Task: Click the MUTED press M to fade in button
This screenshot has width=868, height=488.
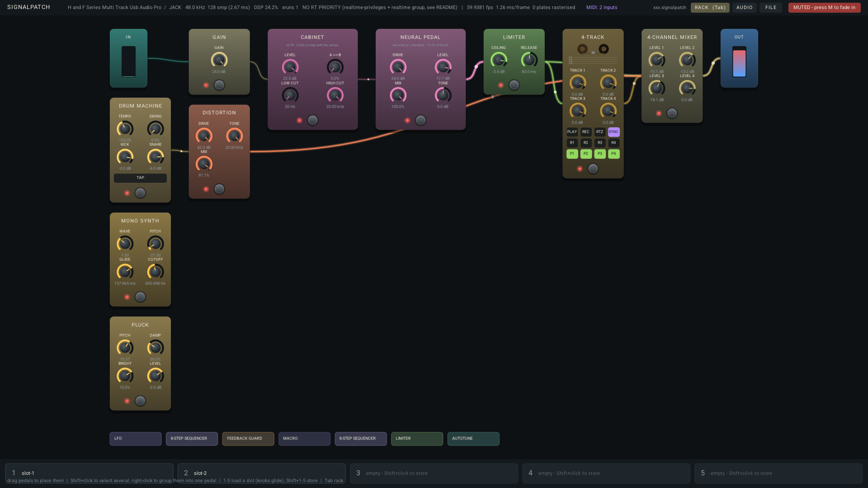Action: tap(824, 8)
